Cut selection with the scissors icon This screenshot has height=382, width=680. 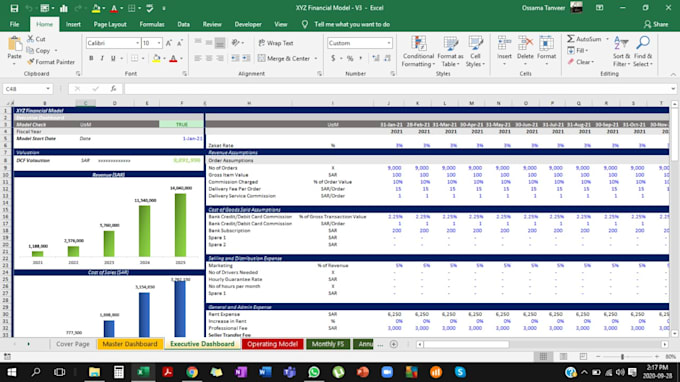(x=30, y=39)
